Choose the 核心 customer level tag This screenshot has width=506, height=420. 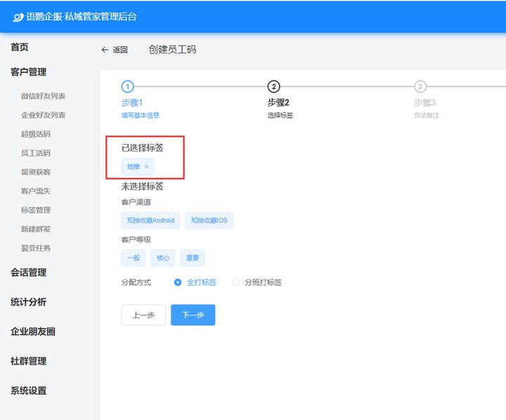coord(163,258)
